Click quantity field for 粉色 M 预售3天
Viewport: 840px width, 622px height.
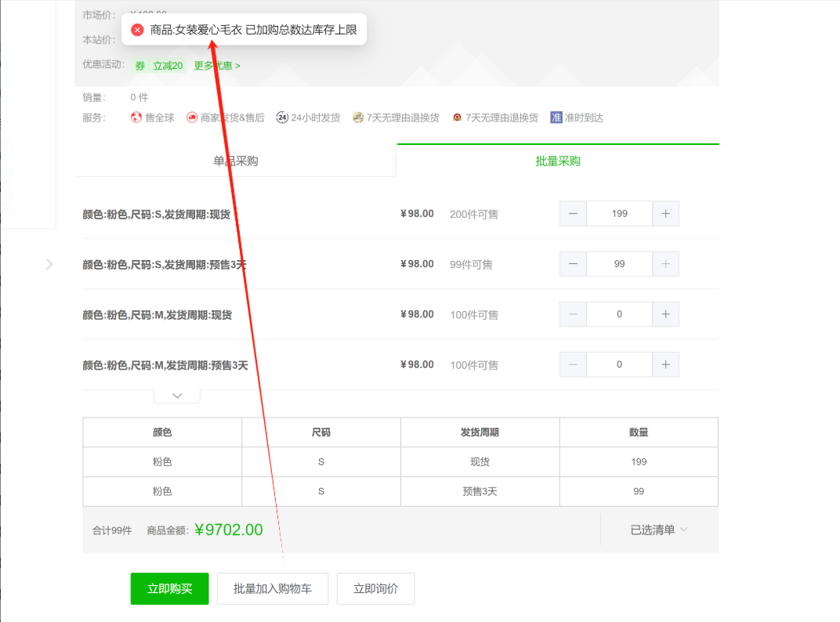coord(619,365)
